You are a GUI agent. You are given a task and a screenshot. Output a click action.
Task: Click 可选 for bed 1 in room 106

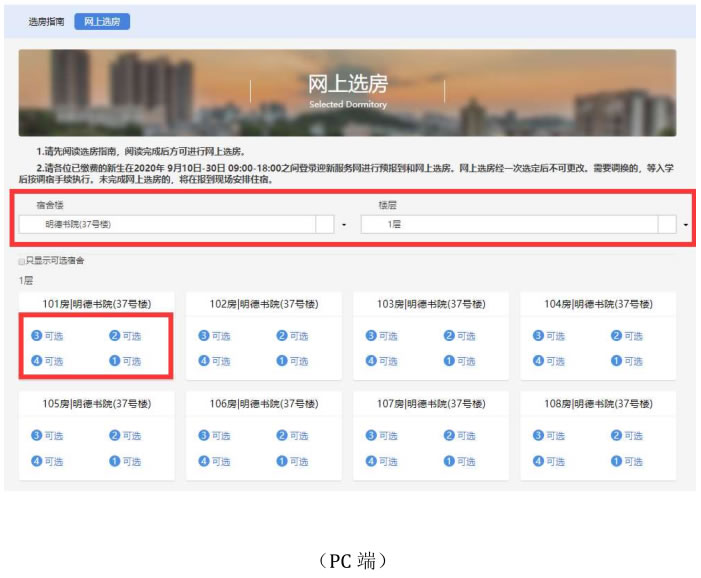click(x=299, y=461)
